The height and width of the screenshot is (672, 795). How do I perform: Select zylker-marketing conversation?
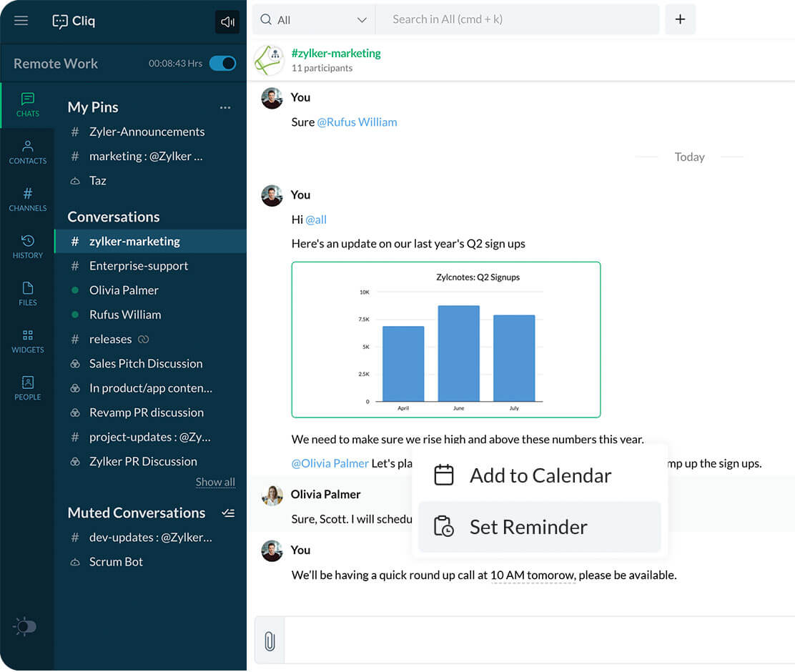[150, 242]
